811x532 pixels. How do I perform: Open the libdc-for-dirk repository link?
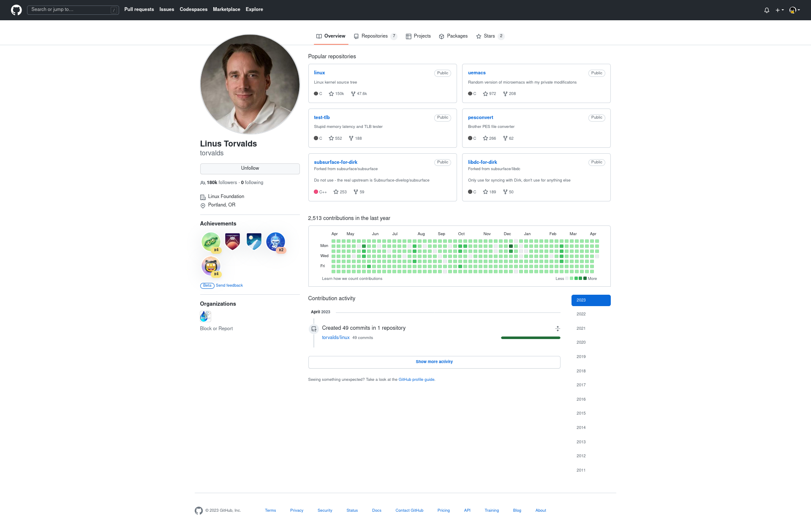point(482,162)
